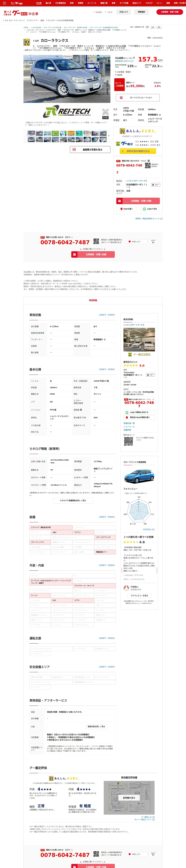Viewport: 186px width, 868px height.
Task: Open blue Corolla Runx related-info image
Action: [x=139, y=476]
